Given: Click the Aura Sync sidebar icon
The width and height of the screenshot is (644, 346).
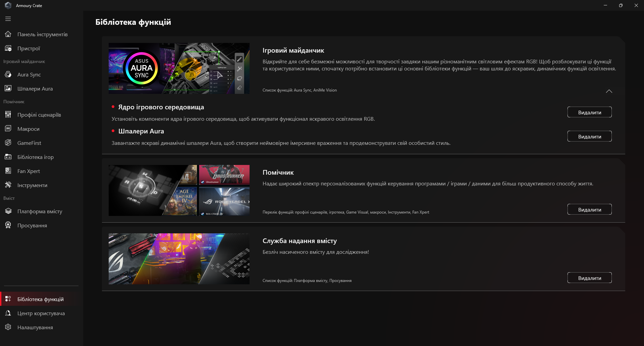Looking at the screenshot, I should coord(8,74).
